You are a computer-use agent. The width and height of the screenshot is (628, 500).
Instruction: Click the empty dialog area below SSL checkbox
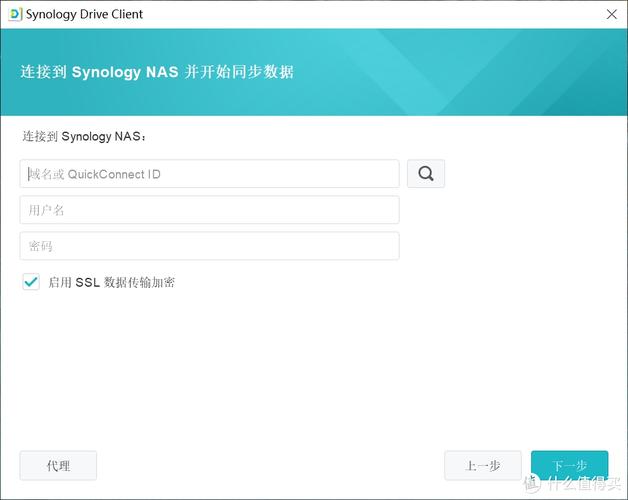click(300, 370)
